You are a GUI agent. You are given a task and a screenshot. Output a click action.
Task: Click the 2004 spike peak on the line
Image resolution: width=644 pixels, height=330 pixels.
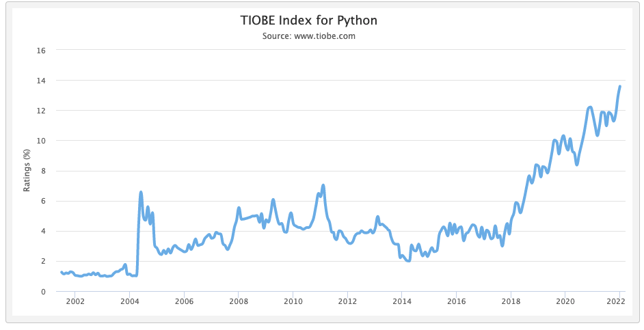(x=141, y=192)
